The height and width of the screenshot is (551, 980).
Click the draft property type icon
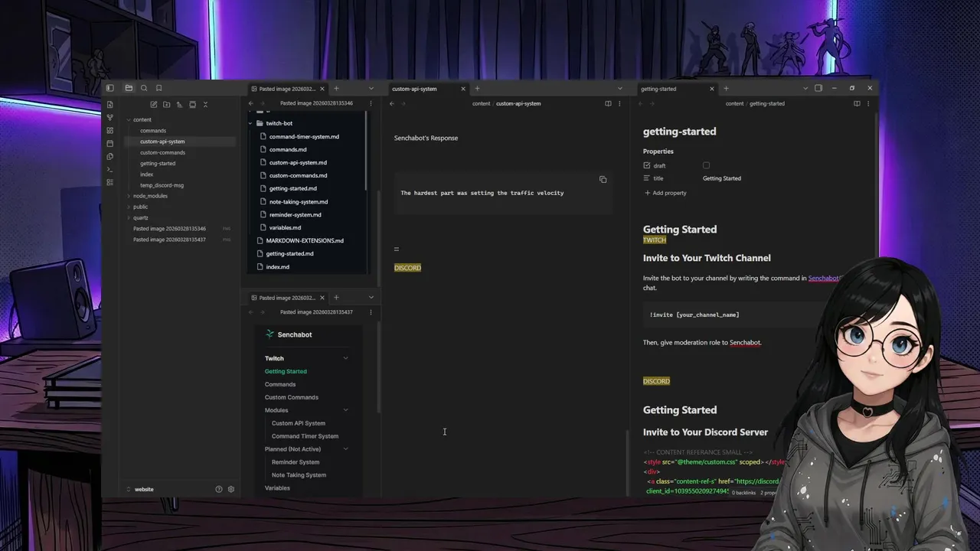[x=647, y=165]
